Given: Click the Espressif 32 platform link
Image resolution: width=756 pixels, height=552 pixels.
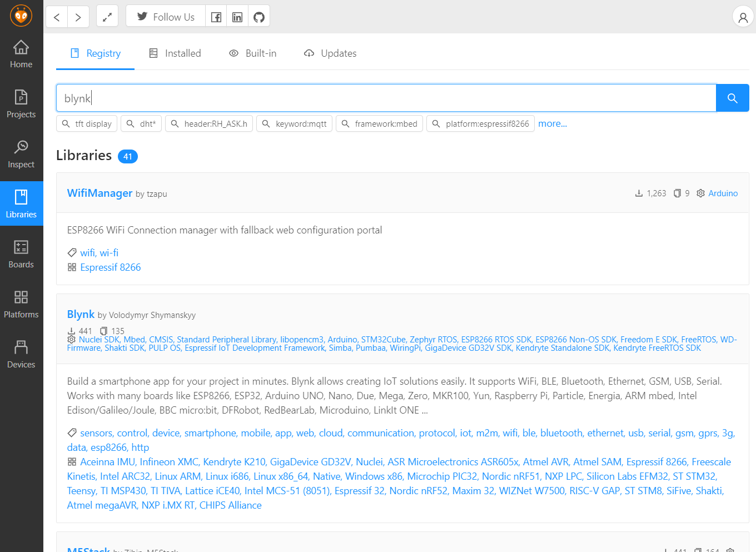Looking at the screenshot, I should pos(360,491).
